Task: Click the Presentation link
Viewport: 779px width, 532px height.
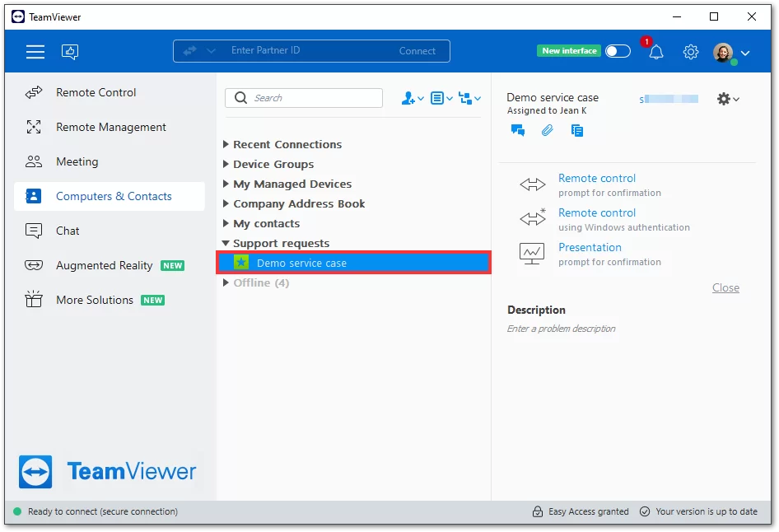Action: [x=590, y=247]
